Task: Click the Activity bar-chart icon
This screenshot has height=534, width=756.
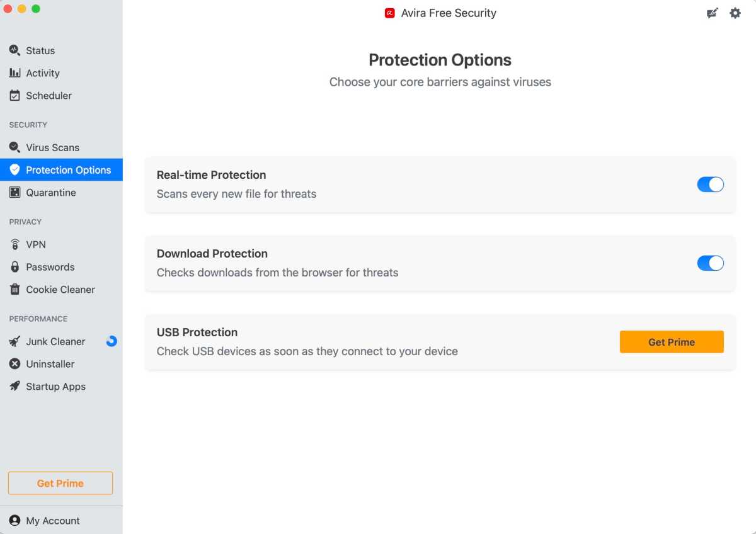Action: (x=14, y=73)
